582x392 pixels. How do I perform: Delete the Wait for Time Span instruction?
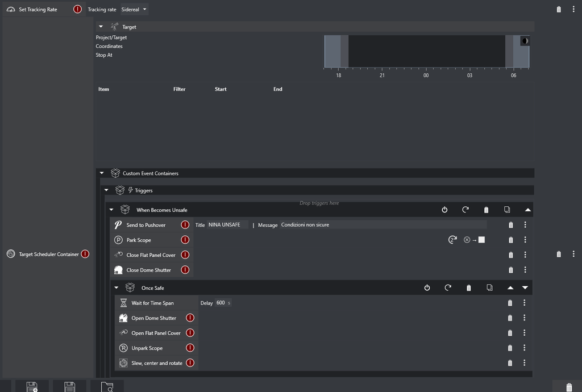click(x=510, y=303)
